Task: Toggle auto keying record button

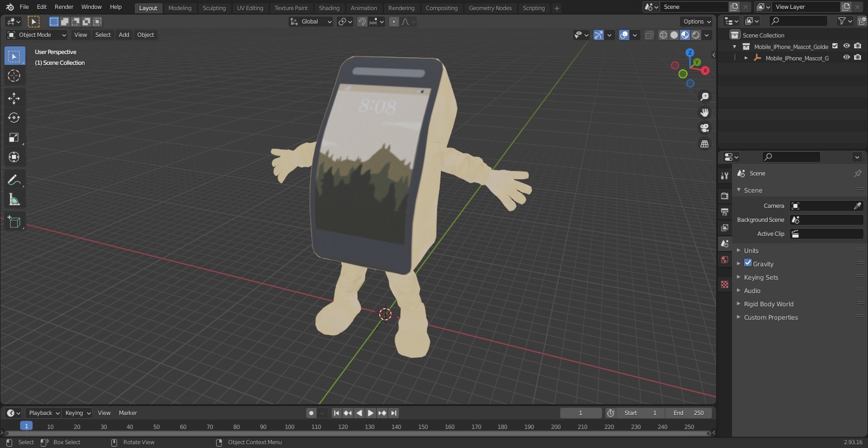Action: tap(311, 413)
